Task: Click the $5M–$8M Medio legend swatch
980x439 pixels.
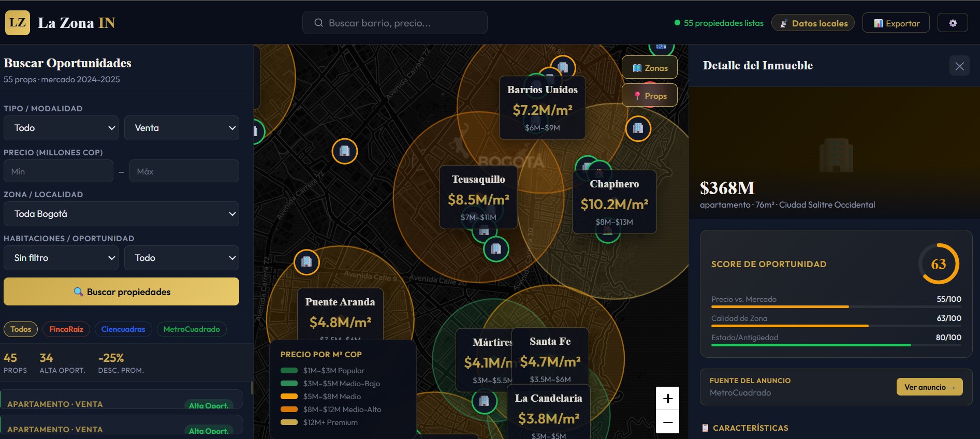Action: [x=289, y=397]
